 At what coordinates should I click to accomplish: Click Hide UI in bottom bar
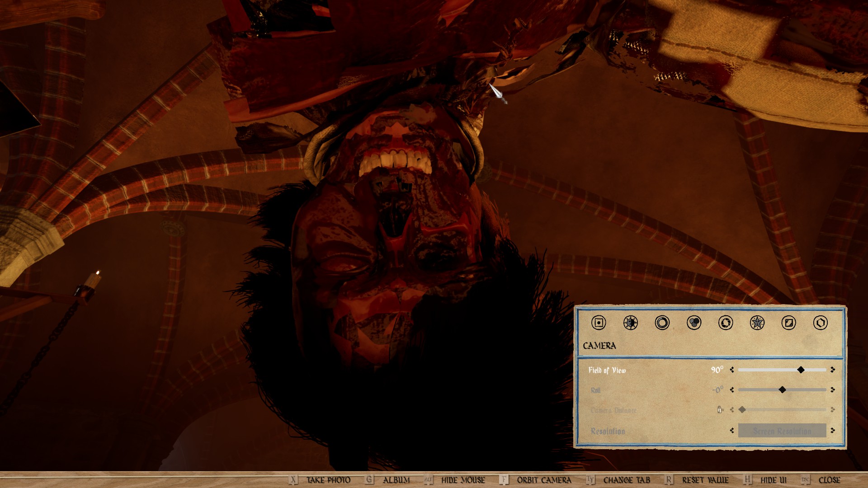point(773,480)
